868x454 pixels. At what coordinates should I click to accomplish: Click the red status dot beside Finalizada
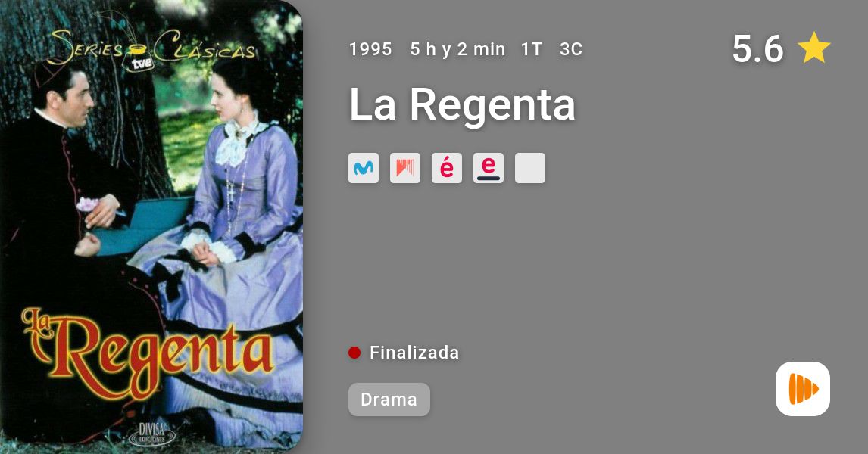tap(354, 353)
